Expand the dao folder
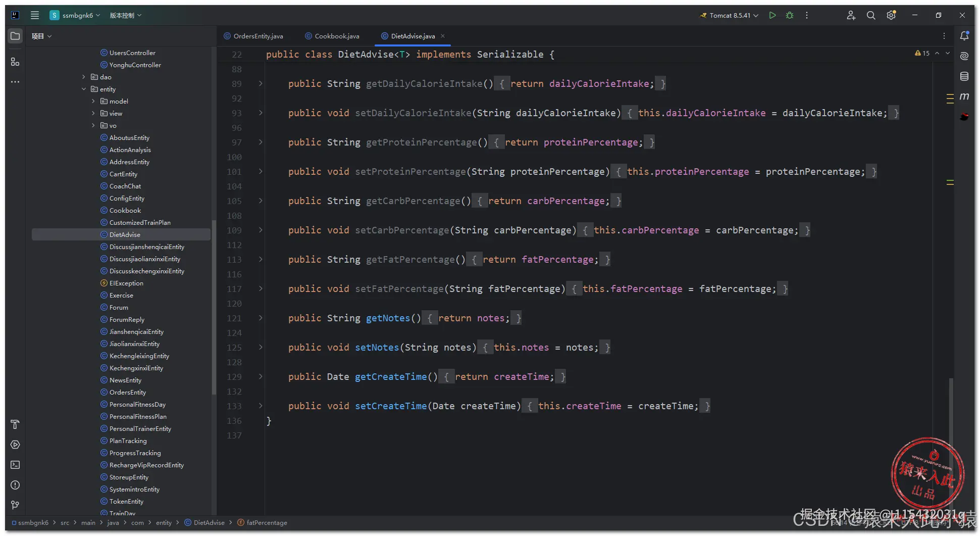Image resolution: width=980 pixels, height=536 pixels. click(x=84, y=77)
